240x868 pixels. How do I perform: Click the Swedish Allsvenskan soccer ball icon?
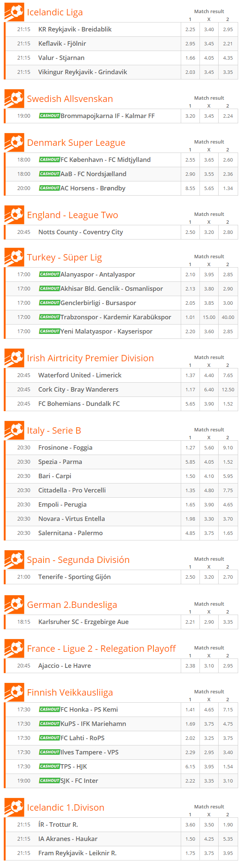tap(14, 99)
